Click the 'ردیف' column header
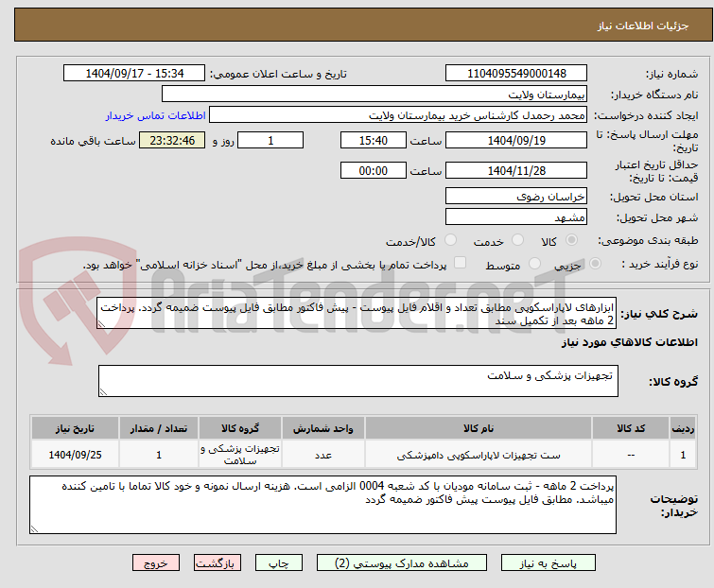Viewport: 714px width, 588px height. tap(683, 428)
